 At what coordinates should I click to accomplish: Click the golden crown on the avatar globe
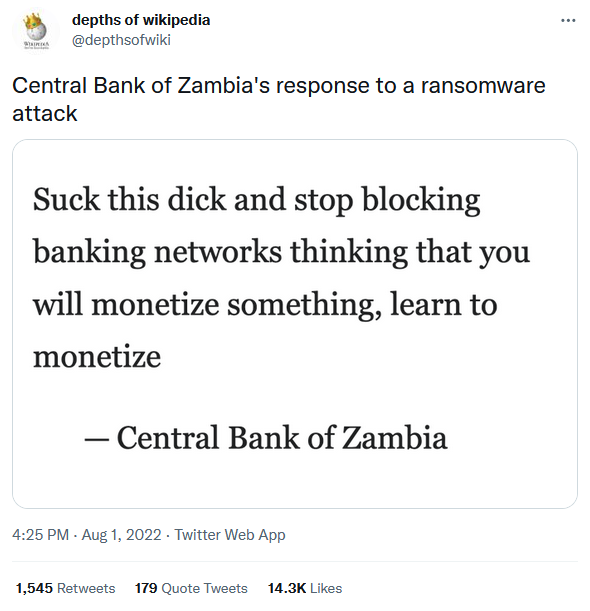pos(33,21)
